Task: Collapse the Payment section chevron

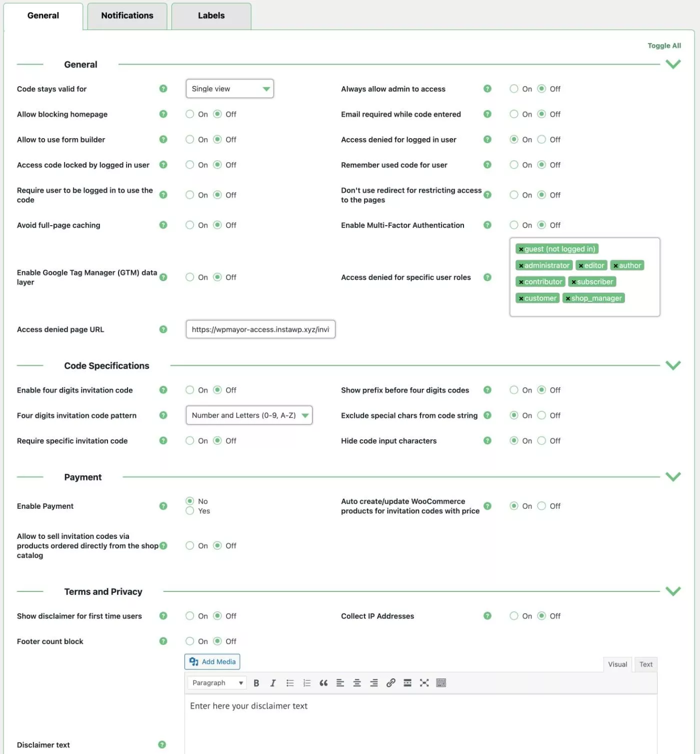Action: pos(673,477)
